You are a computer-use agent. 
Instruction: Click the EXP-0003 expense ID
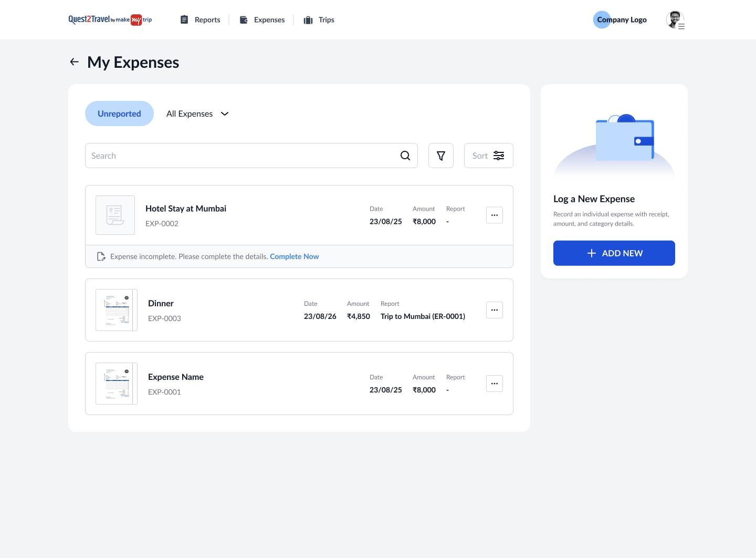tap(164, 318)
